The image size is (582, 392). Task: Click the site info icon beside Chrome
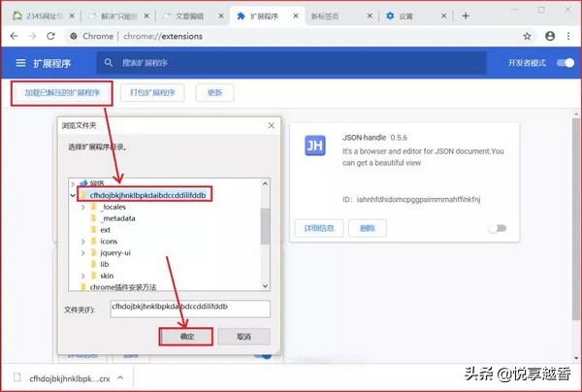tap(74, 36)
